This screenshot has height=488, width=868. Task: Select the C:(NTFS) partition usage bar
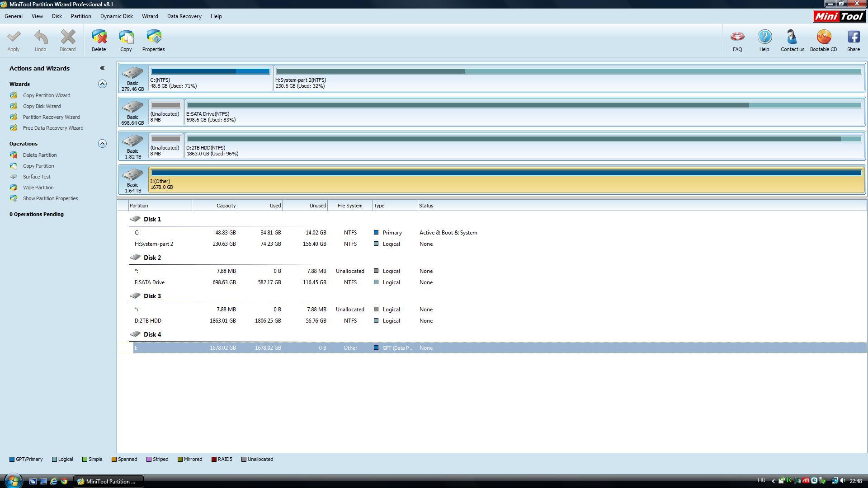tap(211, 71)
